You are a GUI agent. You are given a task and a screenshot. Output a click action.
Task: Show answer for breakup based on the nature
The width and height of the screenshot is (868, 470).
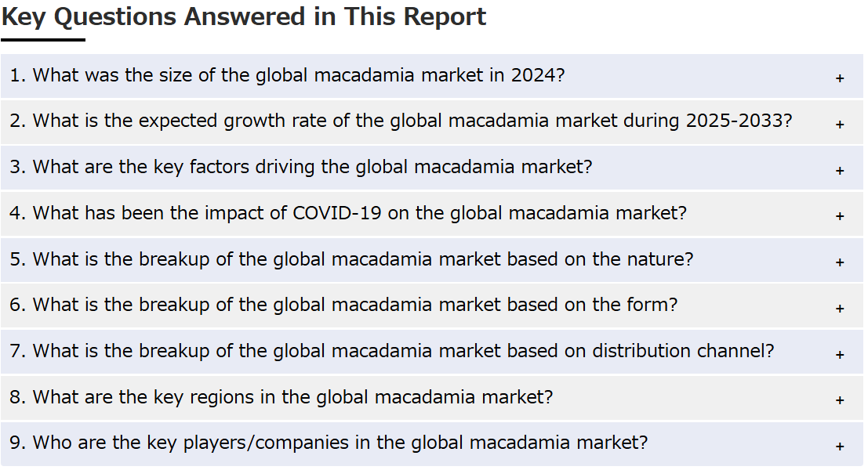tap(351, 259)
